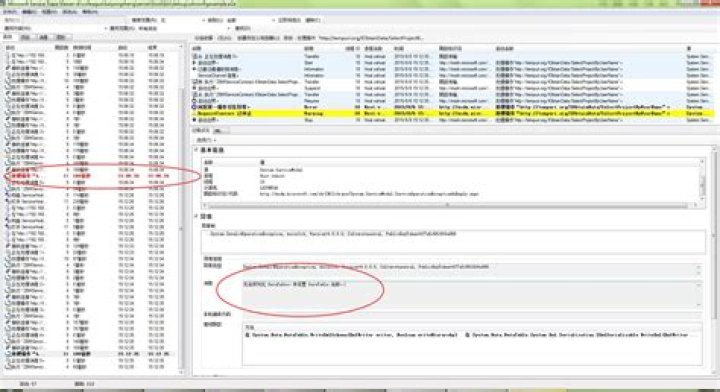The width and height of the screenshot is (720, 392).
Task: Click the exception message text box about DataTable
Action: point(472,294)
